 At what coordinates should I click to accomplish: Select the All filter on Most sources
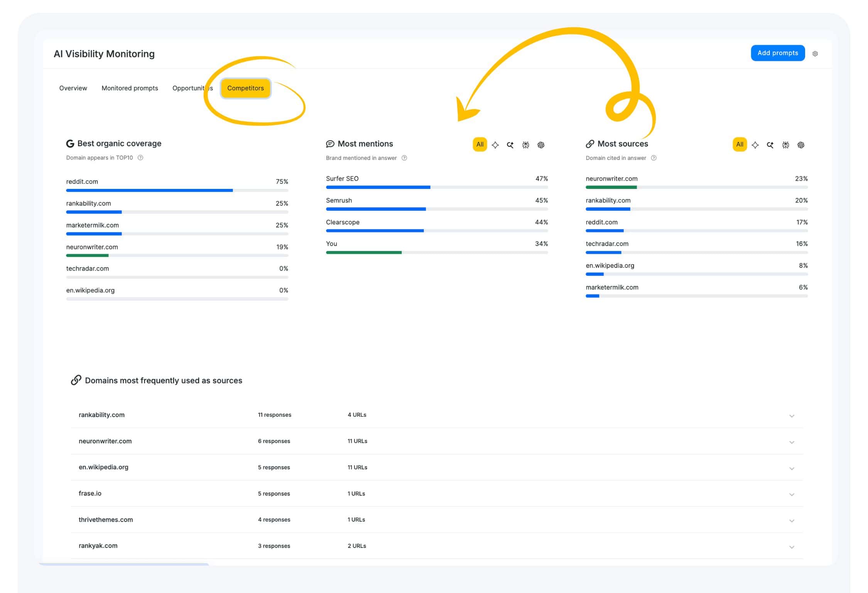pos(740,145)
